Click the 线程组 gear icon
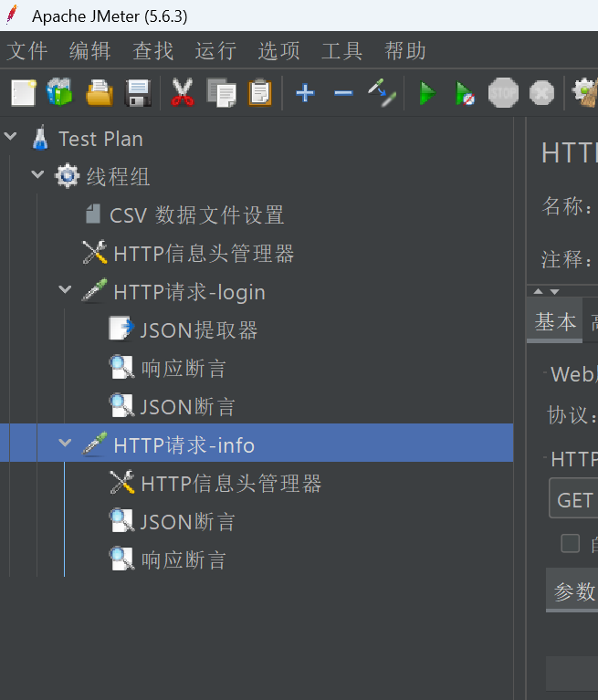598x700 pixels. pyautogui.click(x=67, y=176)
